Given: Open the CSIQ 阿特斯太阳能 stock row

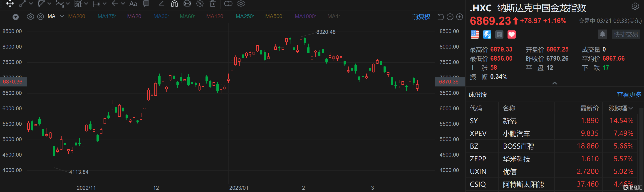Looking at the screenshot, I should coord(552,185).
